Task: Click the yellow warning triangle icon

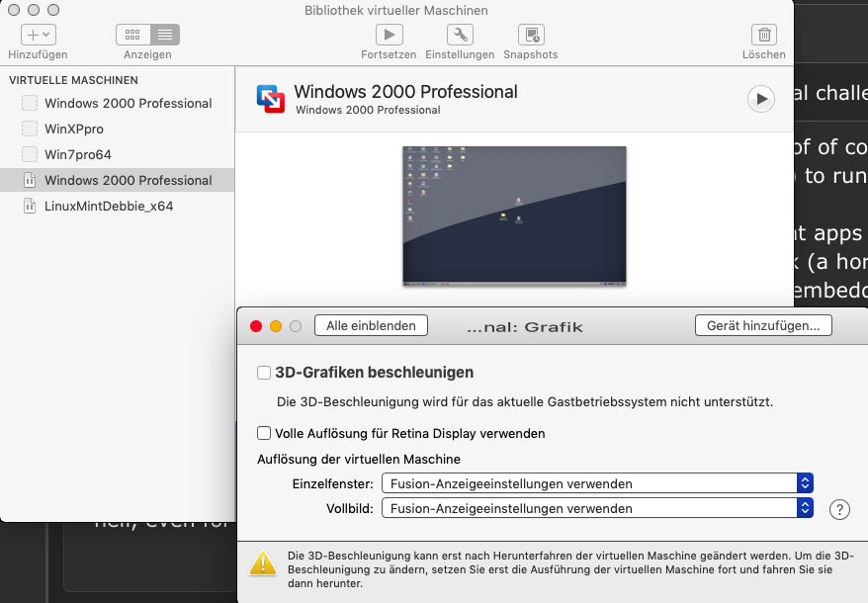Action: click(x=263, y=562)
